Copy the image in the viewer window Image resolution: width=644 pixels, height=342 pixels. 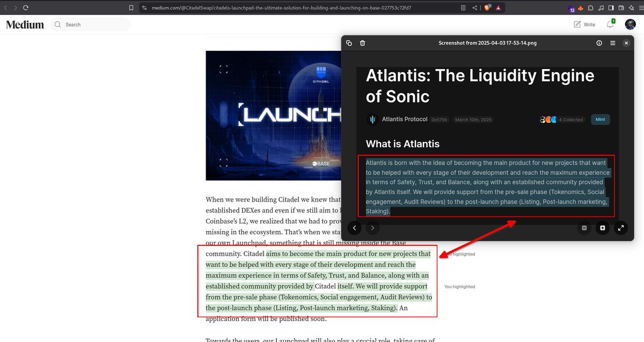(x=349, y=43)
